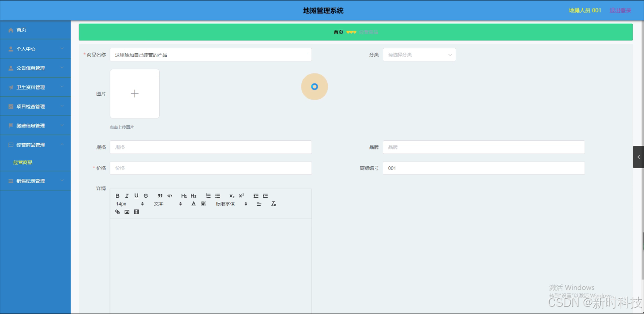This screenshot has width=644, height=314.
Task: Collapse the 经营商品管理 sidebar menu
Action: coord(35,145)
